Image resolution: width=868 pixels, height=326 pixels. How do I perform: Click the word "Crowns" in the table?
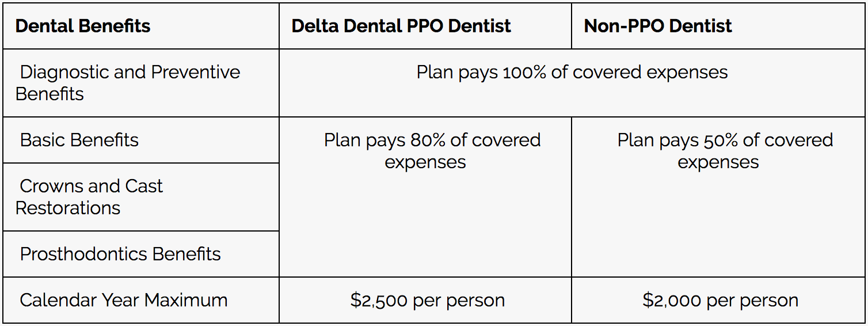tap(48, 186)
